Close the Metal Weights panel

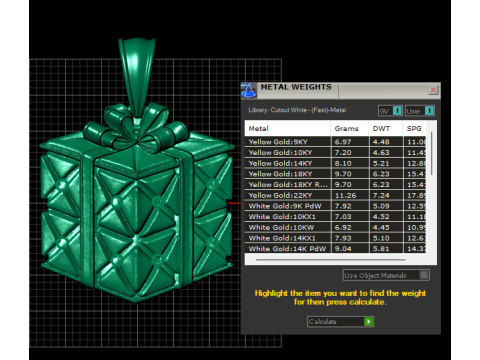tap(433, 90)
